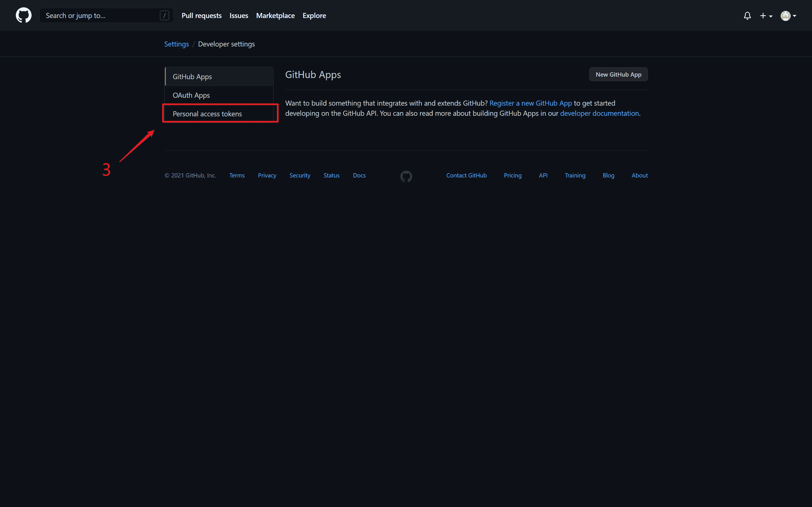Select OAuth Apps sidebar item
This screenshot has height=507, width=812.
pyautogui.click(x=191, y=95)
